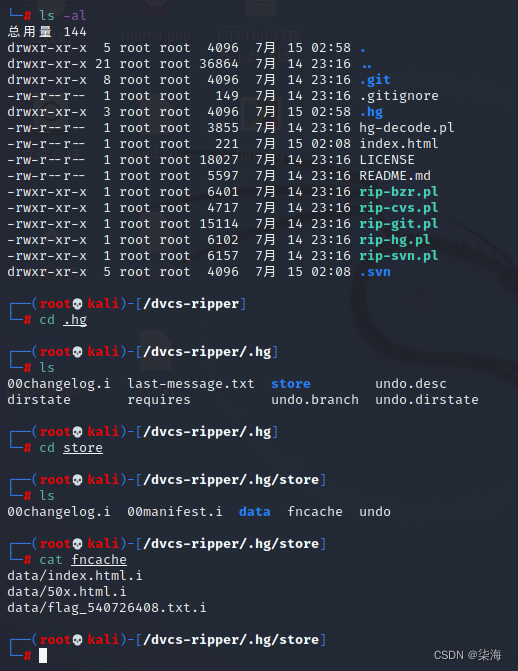Click the blue store directory name
The height and width of the screenshot is (671, 518).
[x=291, y=384]
